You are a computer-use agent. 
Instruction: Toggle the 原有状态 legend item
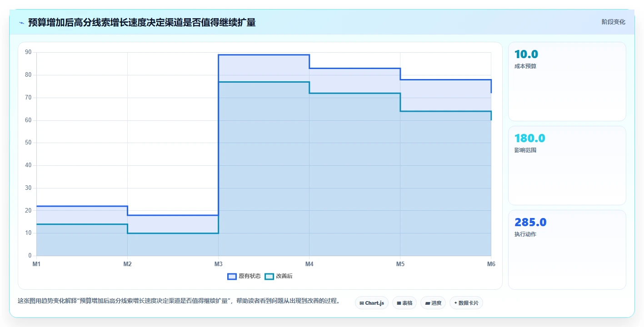pos(244,276)
